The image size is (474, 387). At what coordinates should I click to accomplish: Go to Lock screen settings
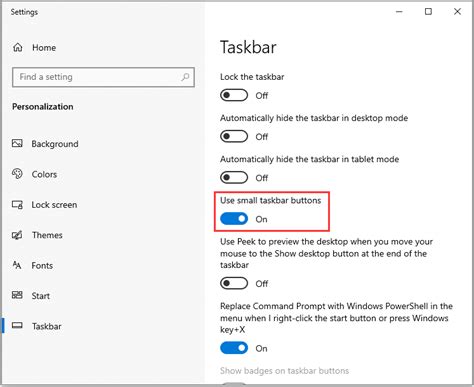pos(54,205)
